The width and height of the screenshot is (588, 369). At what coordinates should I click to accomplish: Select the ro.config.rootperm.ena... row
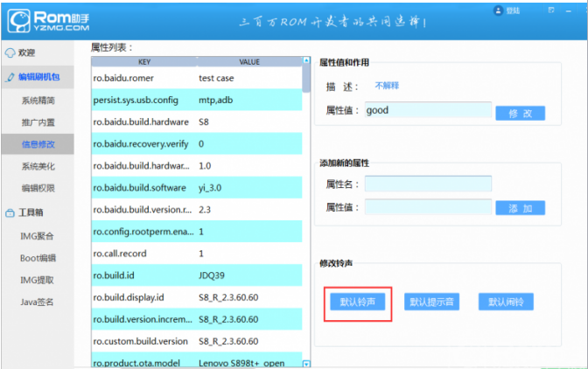tap(197, 232)
